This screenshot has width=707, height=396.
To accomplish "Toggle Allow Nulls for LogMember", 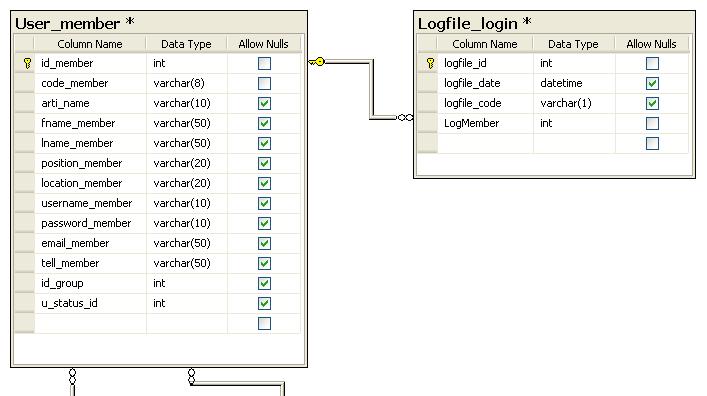I will pos(652,124).
